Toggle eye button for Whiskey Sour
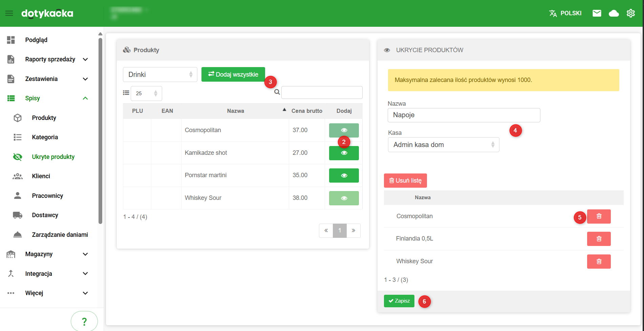644x331 pixels. click(344, 198)
